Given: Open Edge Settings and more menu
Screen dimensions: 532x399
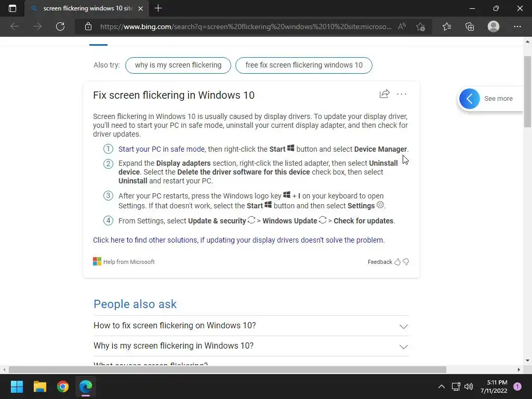Looking at the screenshot, I should coord(517,26).
